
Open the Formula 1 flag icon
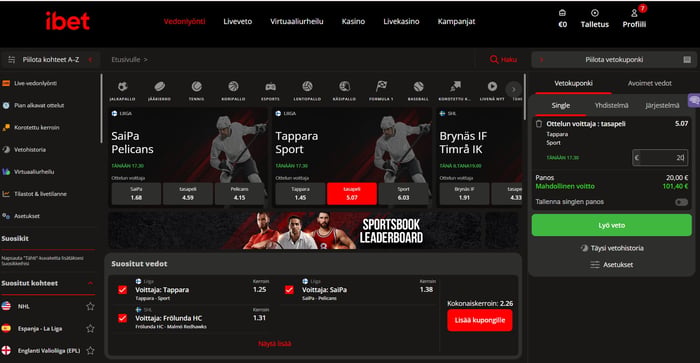click(x=381, y=87)
